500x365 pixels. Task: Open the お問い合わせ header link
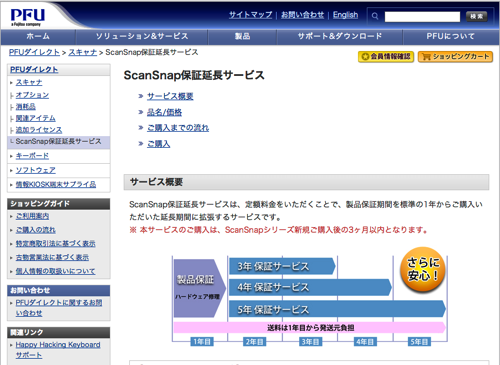pos(302,15)
